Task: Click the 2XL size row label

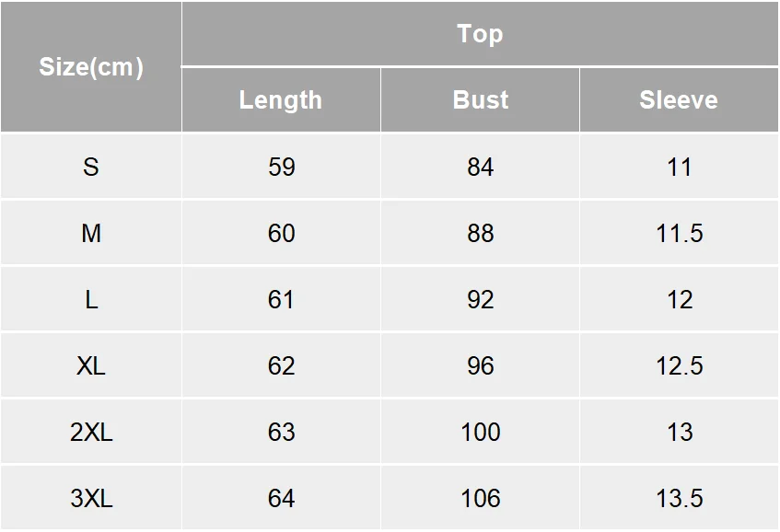Action: tap(91, 432)
